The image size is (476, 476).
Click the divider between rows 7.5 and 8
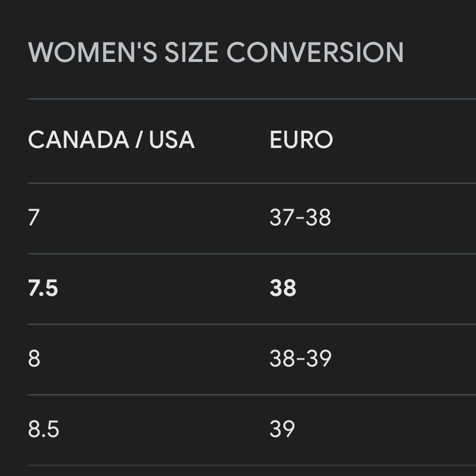pos(252,324)
